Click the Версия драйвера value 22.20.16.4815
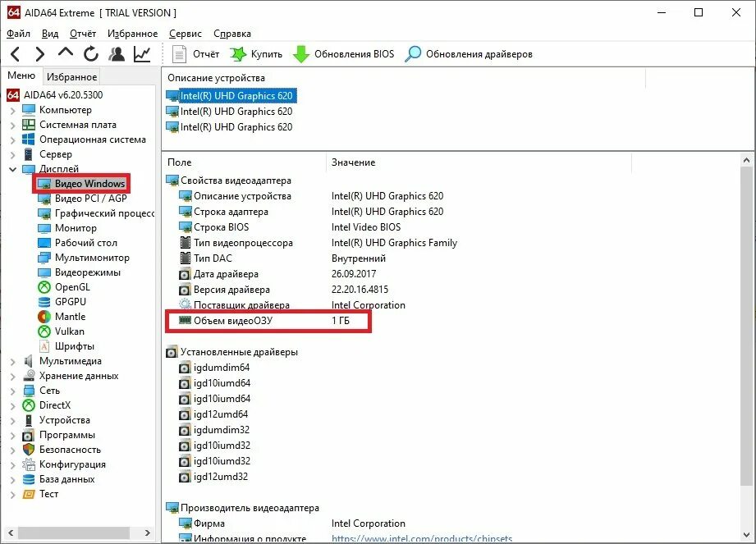The width and height of the screenshot is (756, 544). pyautogui.click(x=360, y=290)
